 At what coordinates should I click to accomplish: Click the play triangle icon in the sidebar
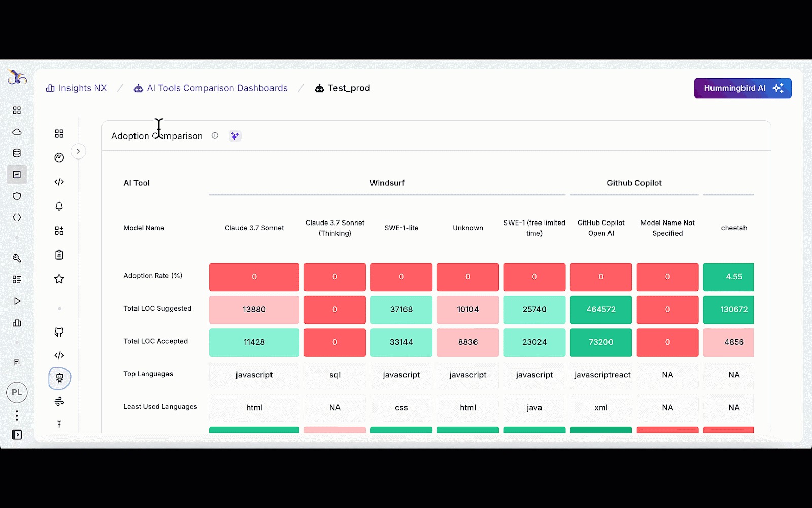tap(17, 301)
